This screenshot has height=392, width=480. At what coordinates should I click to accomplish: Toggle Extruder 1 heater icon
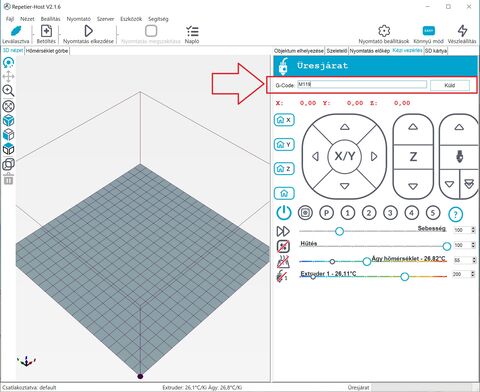pos(283,276)
